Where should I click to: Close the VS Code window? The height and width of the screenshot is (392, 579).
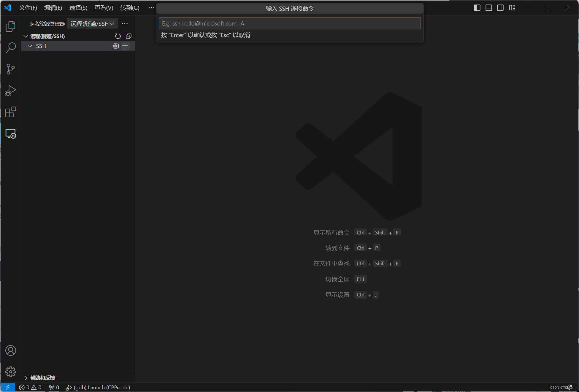(568, 8)
